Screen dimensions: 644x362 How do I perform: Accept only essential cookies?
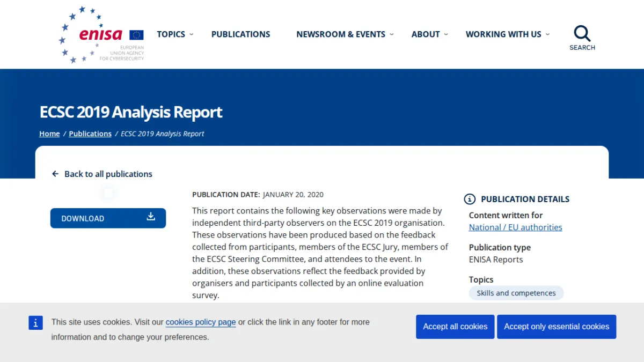point(557,327)
